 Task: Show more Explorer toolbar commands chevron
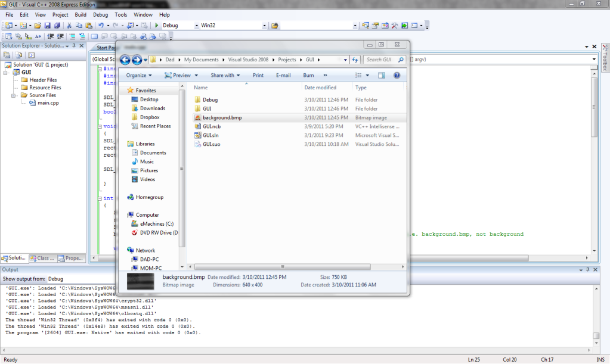click(x=325, y=76)
